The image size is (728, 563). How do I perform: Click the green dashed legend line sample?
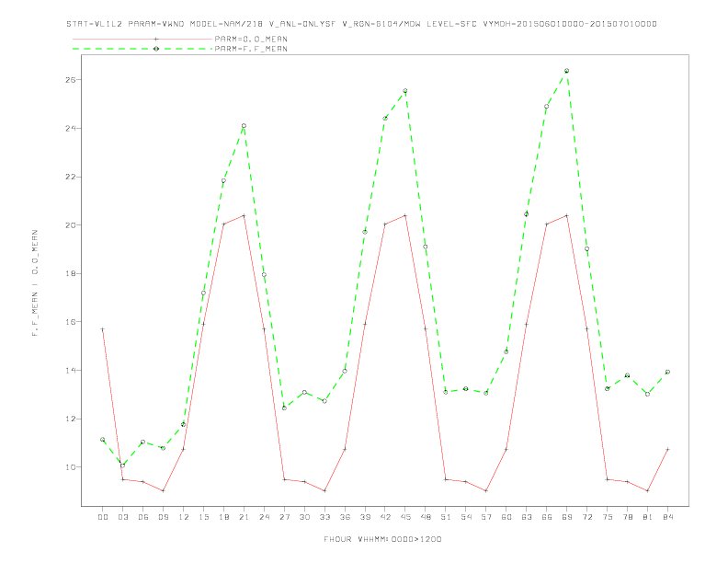(x=142, y=49)
